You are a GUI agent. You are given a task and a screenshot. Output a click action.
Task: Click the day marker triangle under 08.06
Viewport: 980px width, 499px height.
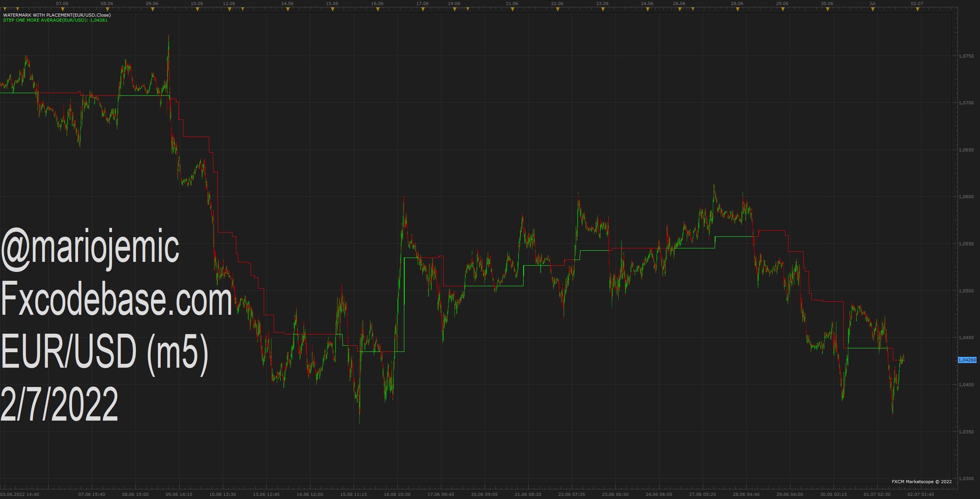(107, 9)
